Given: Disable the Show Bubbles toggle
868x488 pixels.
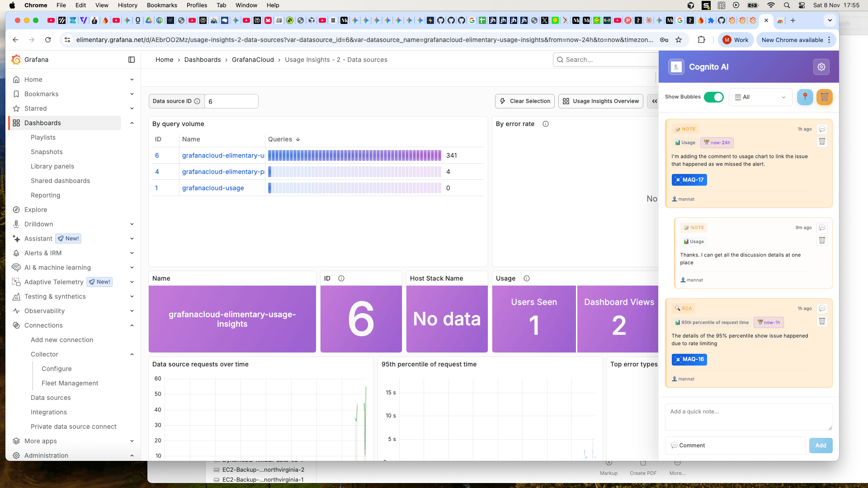Looking at the screenshot, I should tap(714, 97).
